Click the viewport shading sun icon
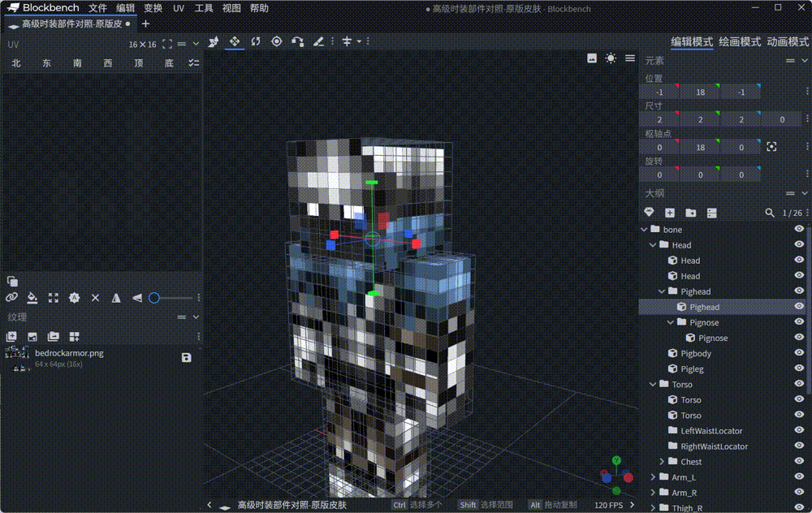Screen dimensions: 812x513 point(611,58)
